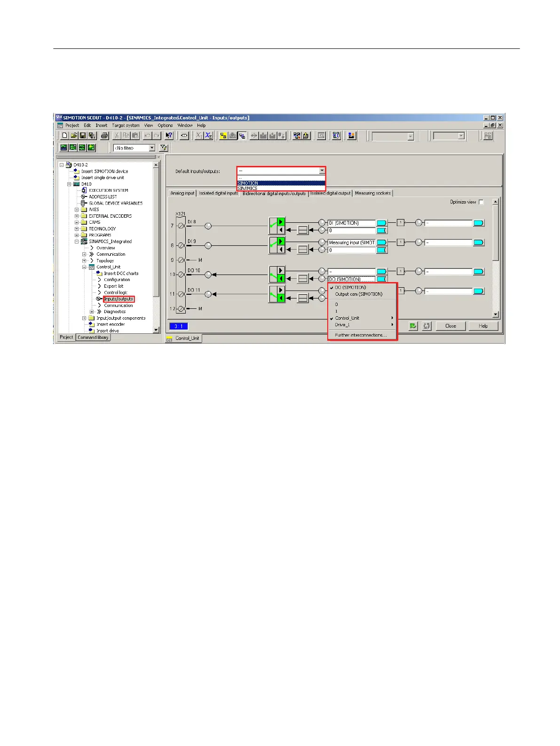Expand the AXES folder in project tree
560x746 pixels.
tap(77, 210)
